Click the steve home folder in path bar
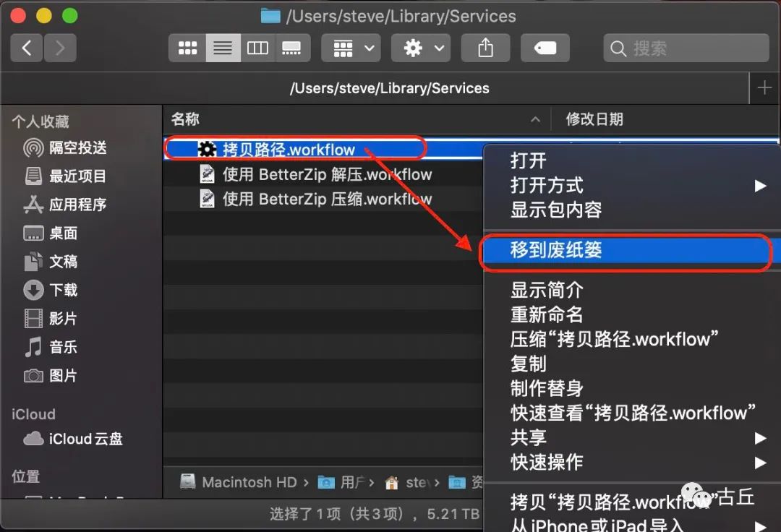The width and height of the screenshot is (781, 532). (409, 482)
